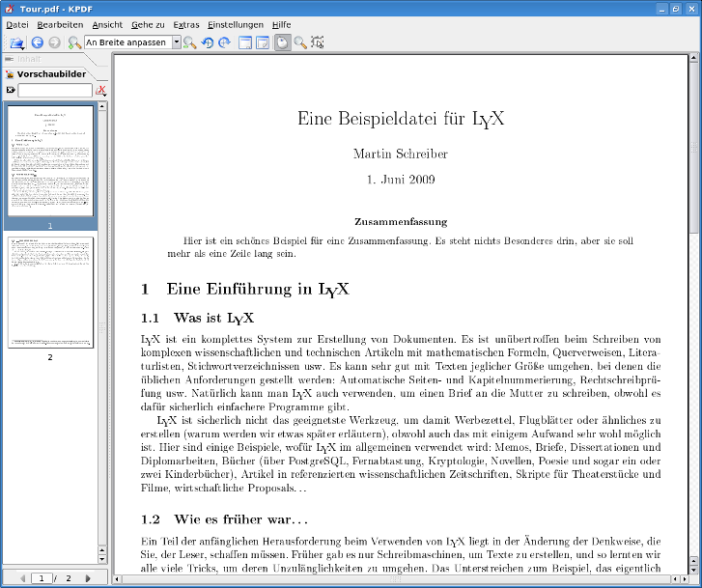Open the Bearbeiten menu
Screen dimensions: 702x588
pyautogui.click(x=60, y=25)
